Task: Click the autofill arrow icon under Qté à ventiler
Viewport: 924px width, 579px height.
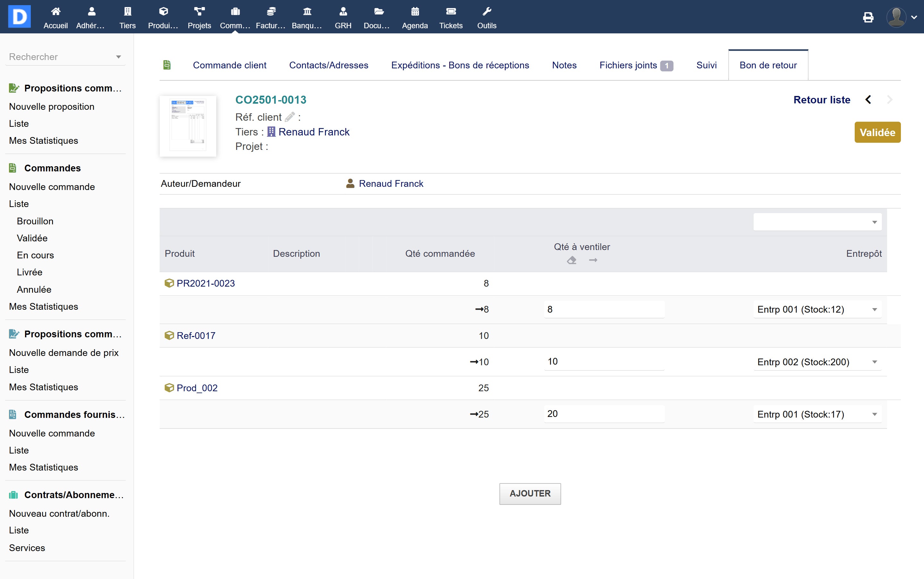Action: click(593, 260)
